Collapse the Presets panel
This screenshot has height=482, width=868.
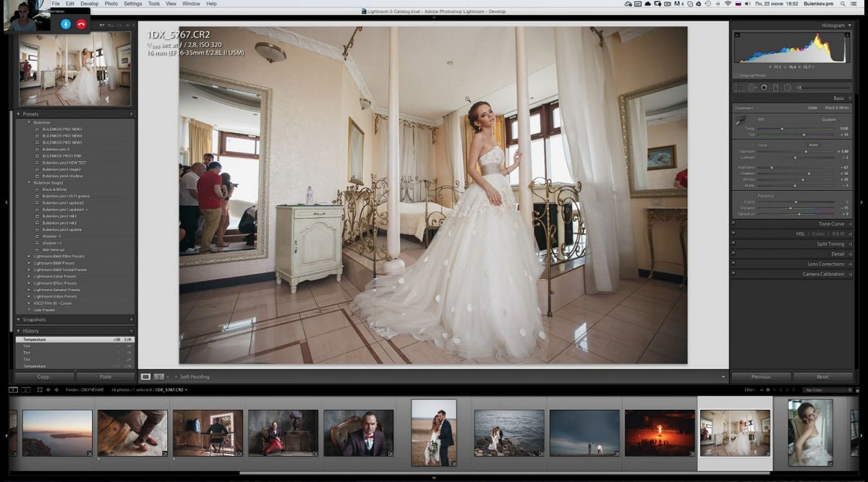(19, 114)
